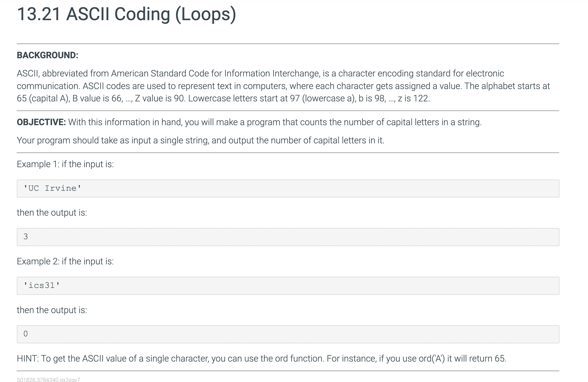Click the 'ics31' example input box
Image resolution: width=588 pixels, height=382 pixels.
[x=288, y=286]
